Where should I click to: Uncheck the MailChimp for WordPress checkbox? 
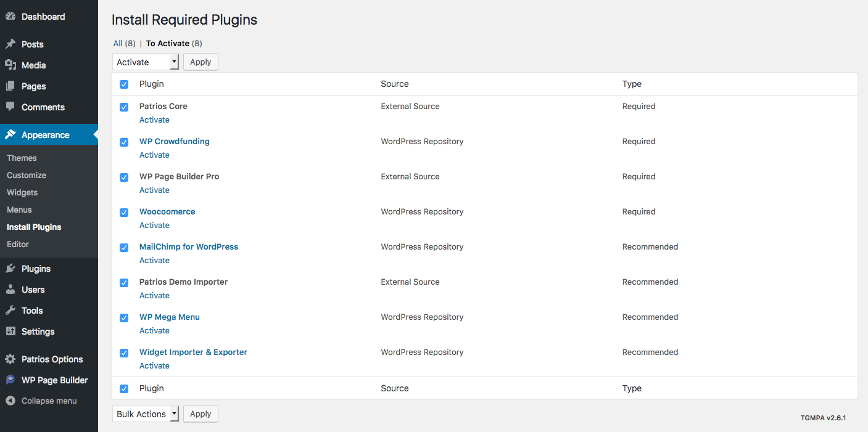124,248
